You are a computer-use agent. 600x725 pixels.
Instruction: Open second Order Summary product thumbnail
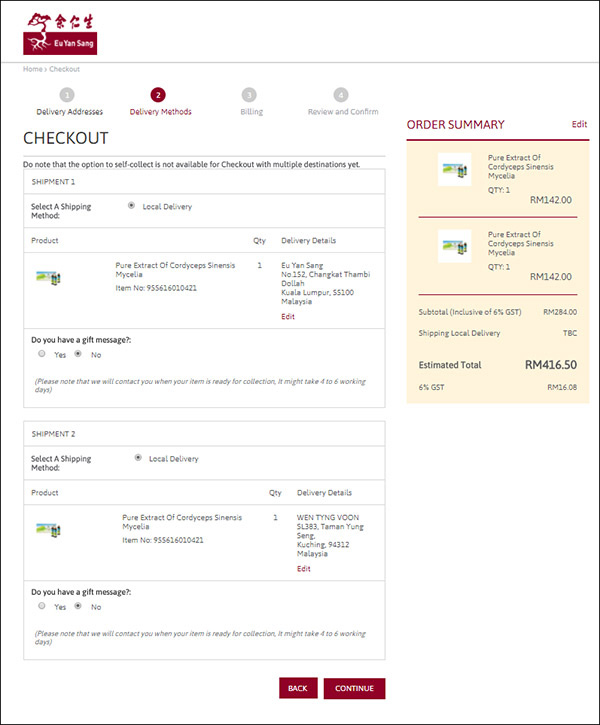[454, 246]
